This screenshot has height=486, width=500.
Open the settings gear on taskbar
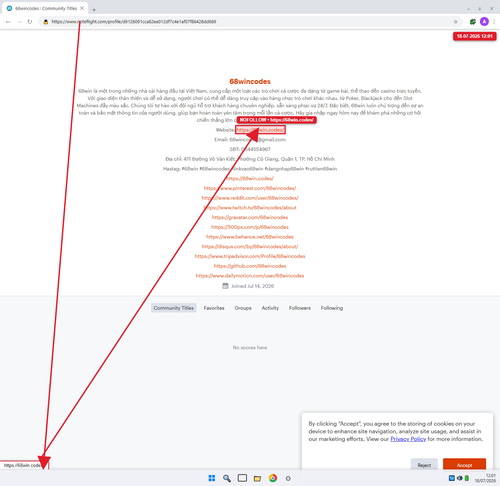click(288, 478)
